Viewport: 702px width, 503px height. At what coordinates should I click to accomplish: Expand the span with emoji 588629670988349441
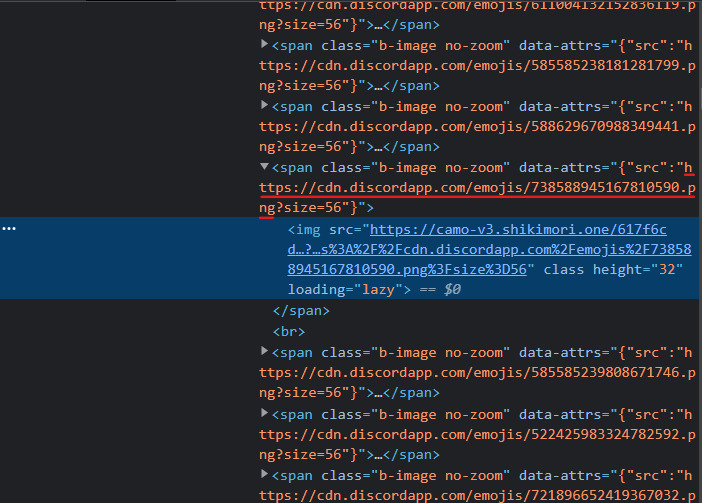(264, 106)
